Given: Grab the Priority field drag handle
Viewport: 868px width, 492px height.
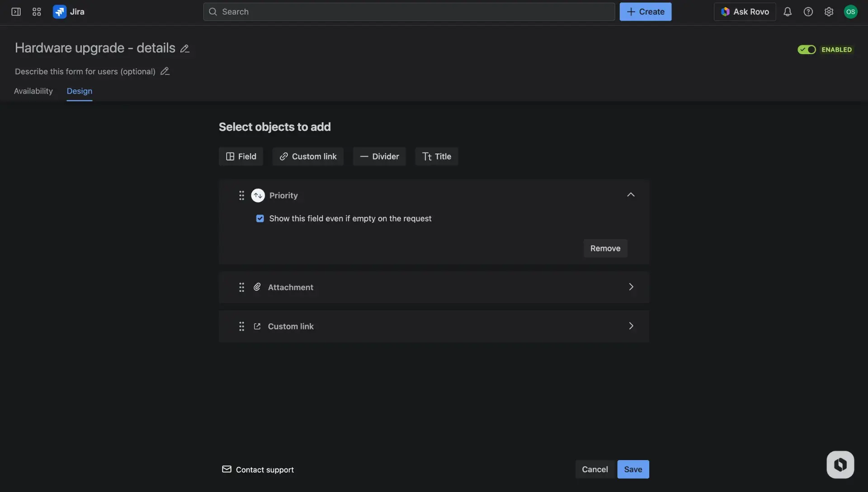Looking at the screenshot, I should [x=241, y=195].
